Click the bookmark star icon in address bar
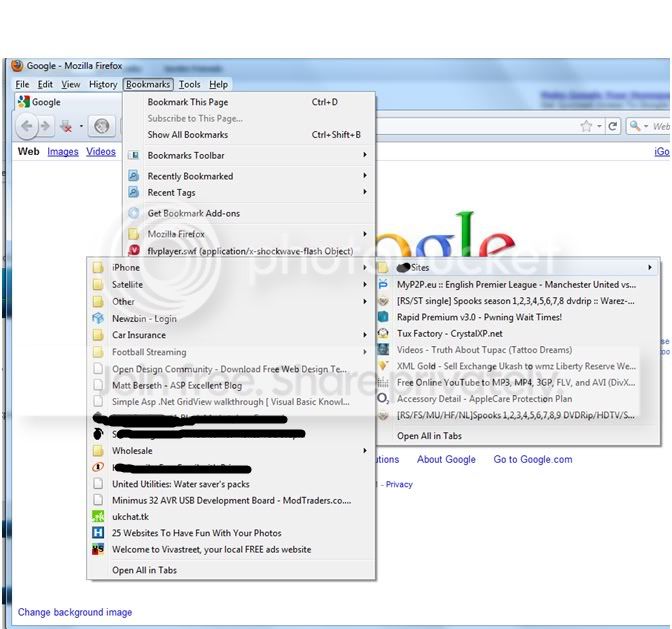 [586, 126]
